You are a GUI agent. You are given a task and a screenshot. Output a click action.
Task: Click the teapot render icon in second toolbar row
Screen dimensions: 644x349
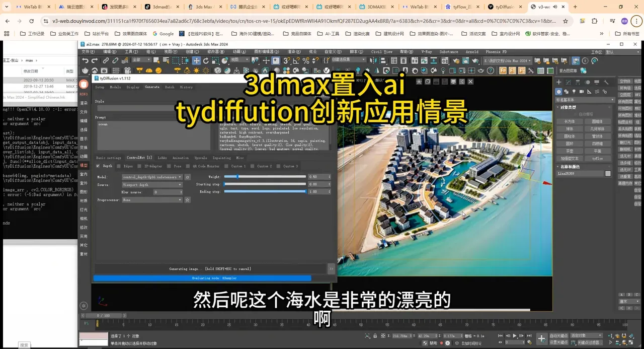(x=86, y=71)
